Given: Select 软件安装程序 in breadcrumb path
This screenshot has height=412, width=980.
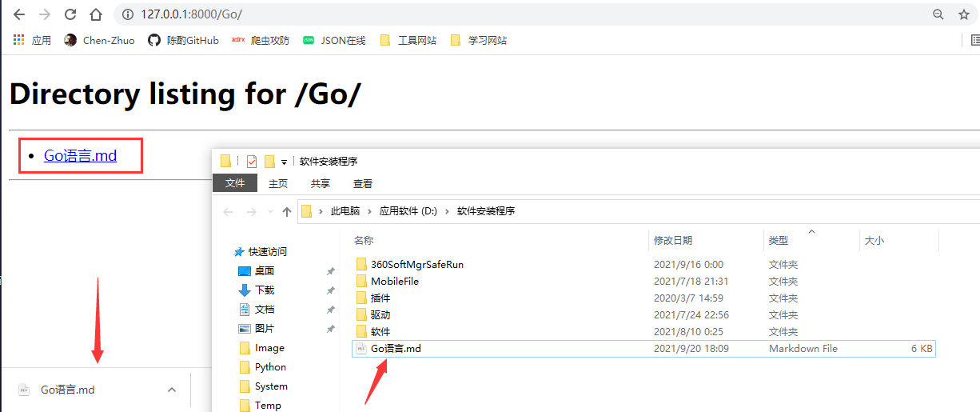Looking at the screenshot, I should click(486, 211).
